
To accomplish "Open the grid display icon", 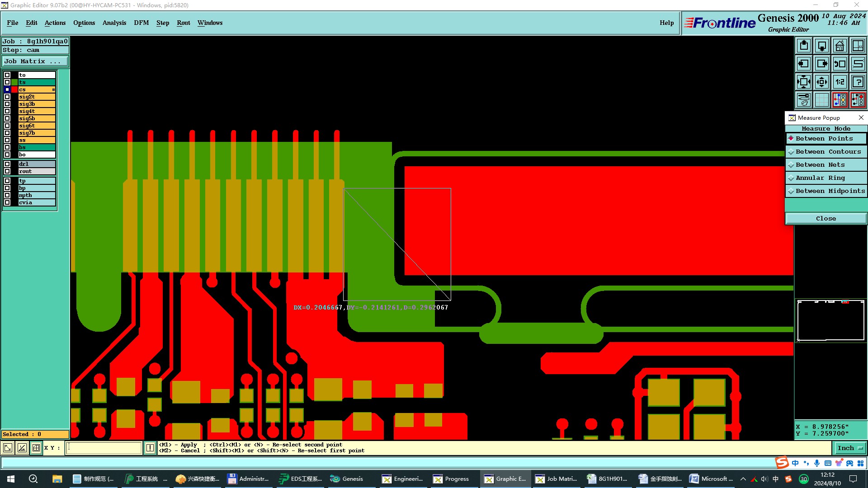I will pyautogui.click(x=822, y=100).
